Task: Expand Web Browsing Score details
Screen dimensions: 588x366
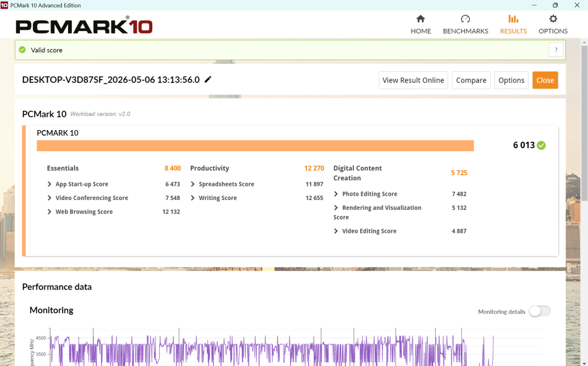Action: tap(49, 212)
